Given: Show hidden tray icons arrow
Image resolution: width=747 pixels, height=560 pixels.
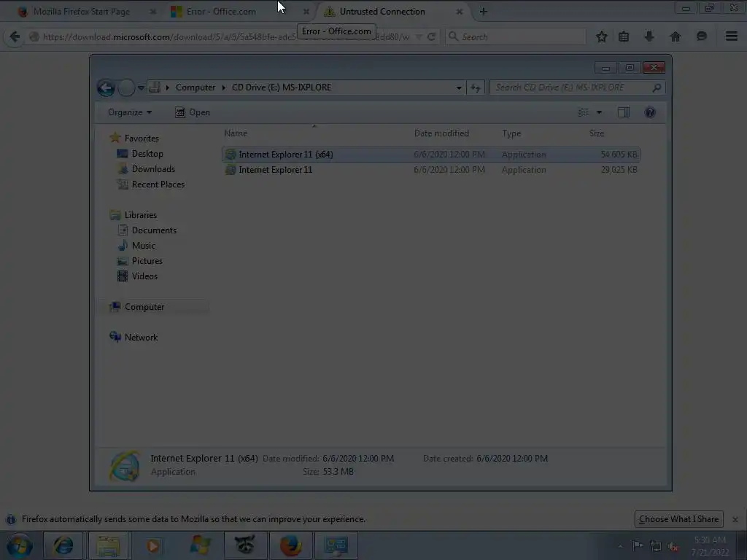Looking at the screenshot, I should (620, 546).
